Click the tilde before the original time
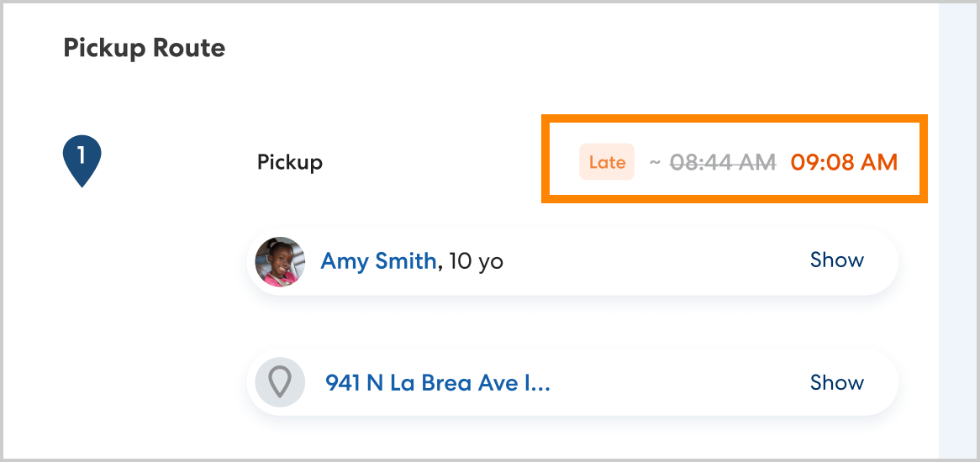The height and width of the screenshot is (462, 980). 655,162
